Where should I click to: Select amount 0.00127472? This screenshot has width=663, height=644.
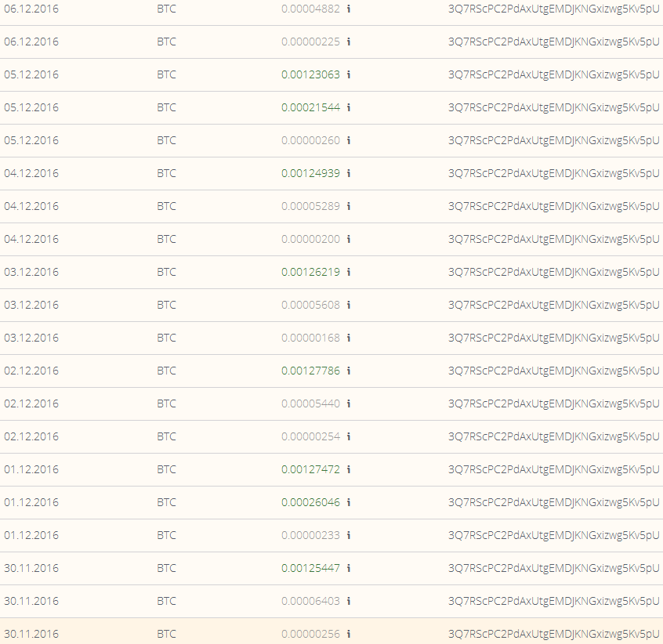[x=311, y=469]
